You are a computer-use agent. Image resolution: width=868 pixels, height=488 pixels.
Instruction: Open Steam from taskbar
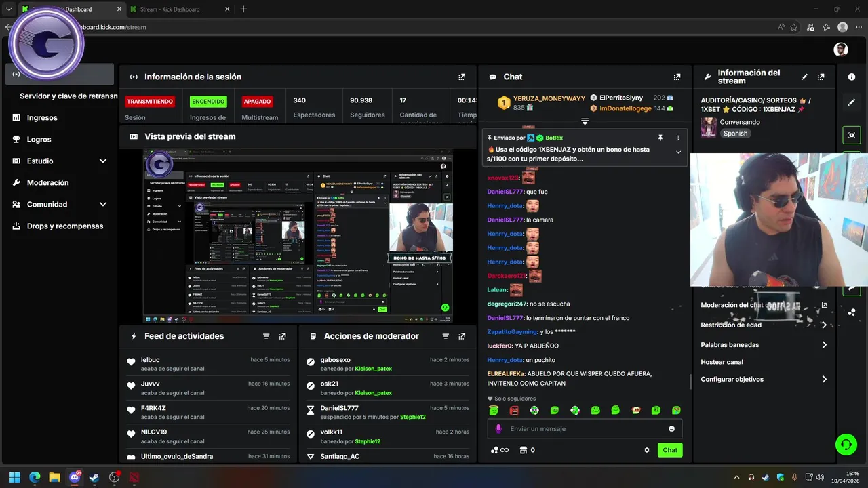(94, 477)
